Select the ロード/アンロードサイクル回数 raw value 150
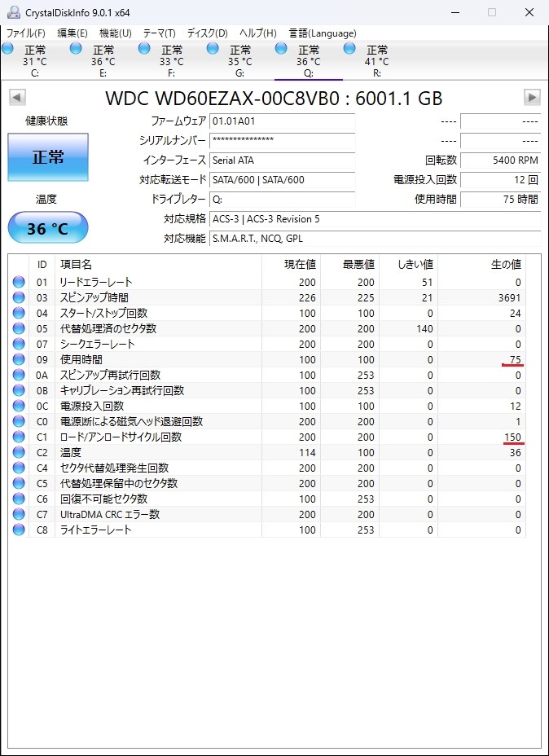The width and height of the screenshot is (549, 756). click(512, 437)
